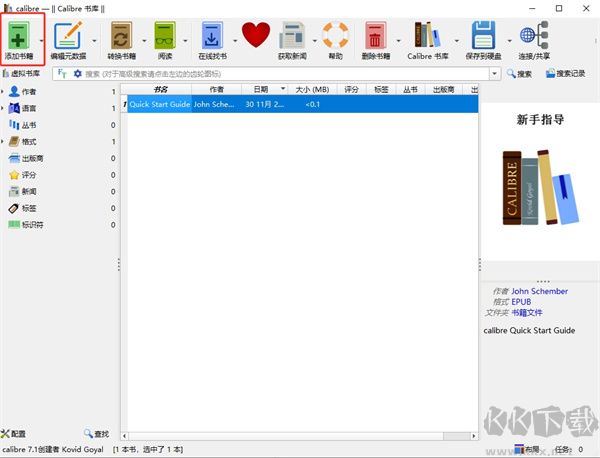This screenshot has width=600, height=458.
Task: Sort by Publisher (出版商) column header
Action: click(x=443, y=89)
